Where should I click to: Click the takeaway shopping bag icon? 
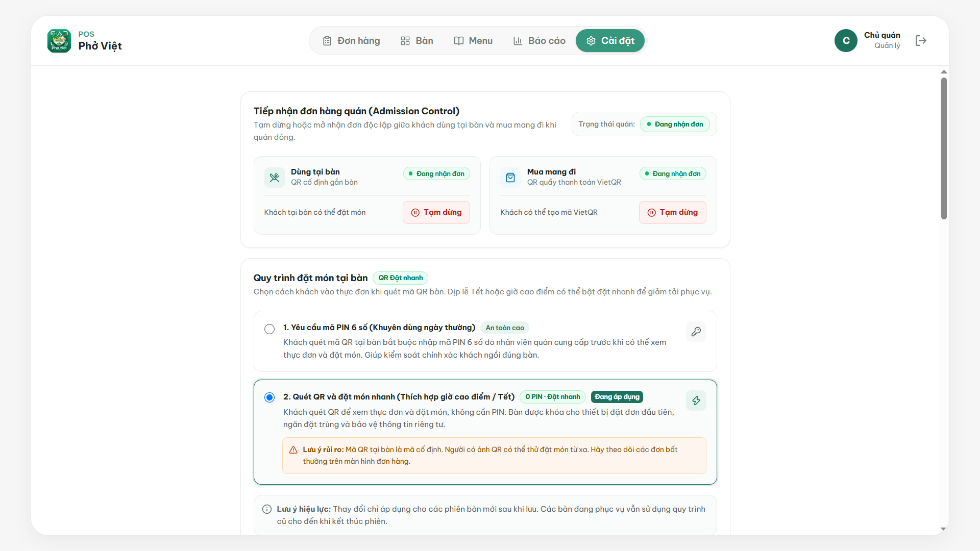pyautogui.click(x=510, y=178)
